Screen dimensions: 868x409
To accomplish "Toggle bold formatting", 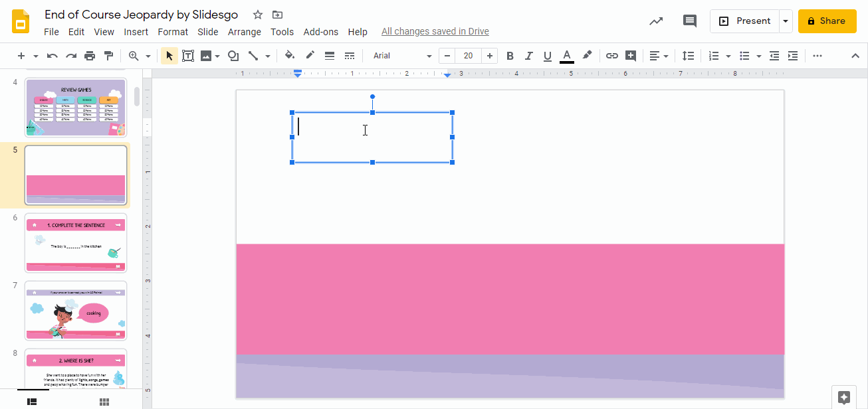I will 510,55.
